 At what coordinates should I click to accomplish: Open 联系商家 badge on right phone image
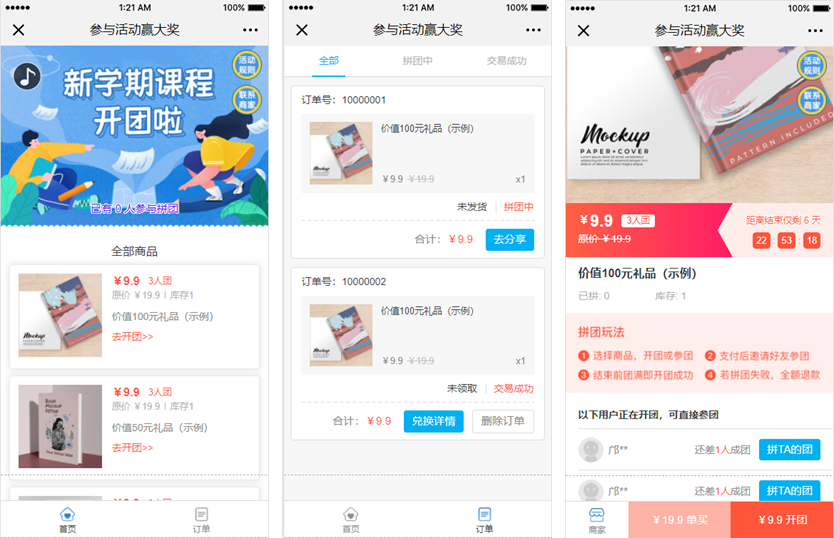(x=811, y=101)
